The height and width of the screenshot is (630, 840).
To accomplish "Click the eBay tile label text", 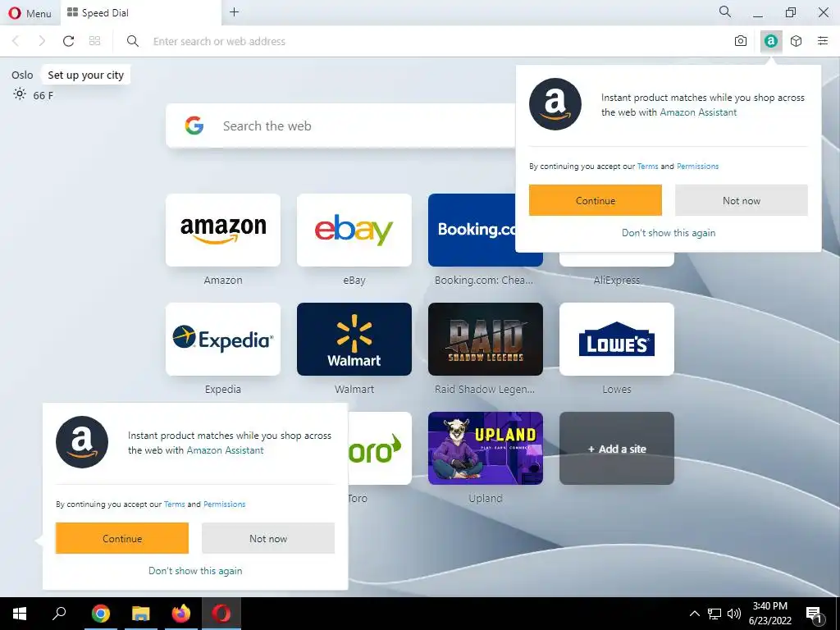I will 354,281.
